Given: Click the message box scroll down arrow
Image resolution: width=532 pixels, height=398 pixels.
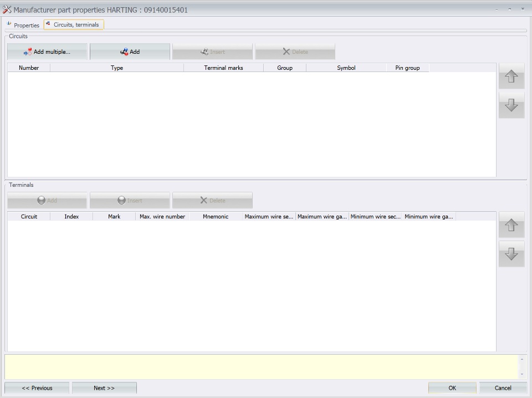Looking at the screenshot, I should pyautogui.click(x=522, y=375).
